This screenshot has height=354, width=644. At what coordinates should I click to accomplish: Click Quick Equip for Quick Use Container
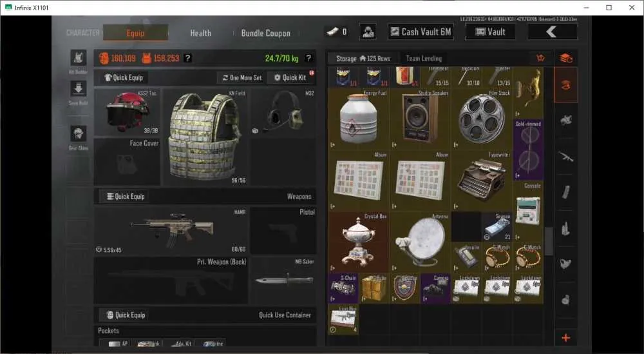click(x=126, y=315)
